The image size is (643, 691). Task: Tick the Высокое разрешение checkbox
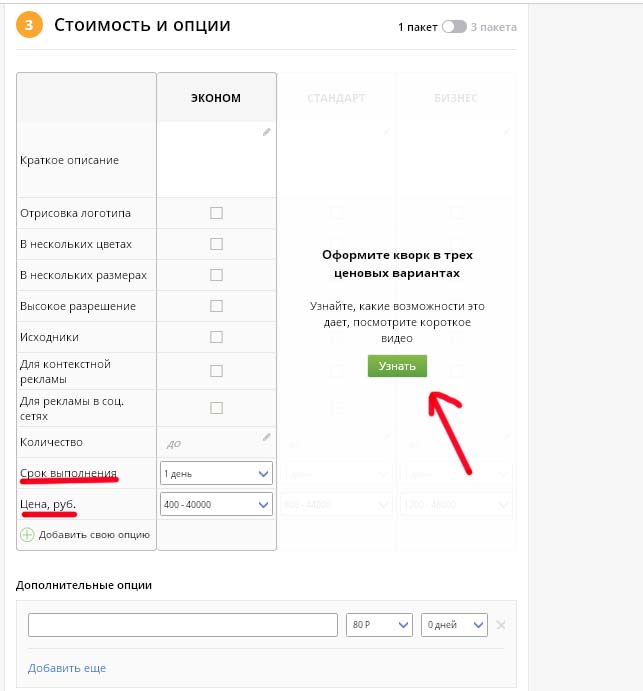click(x=216, y=306)
